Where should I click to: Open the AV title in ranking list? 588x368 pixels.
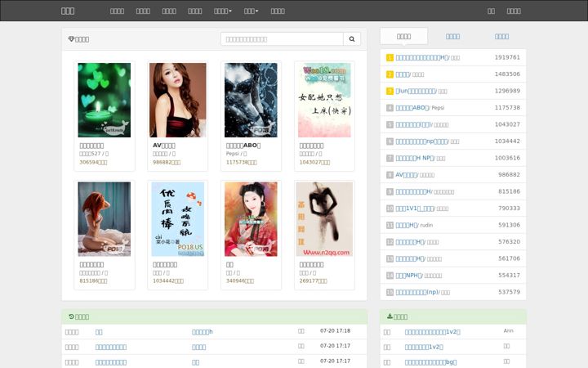click(x=406, y=175)
